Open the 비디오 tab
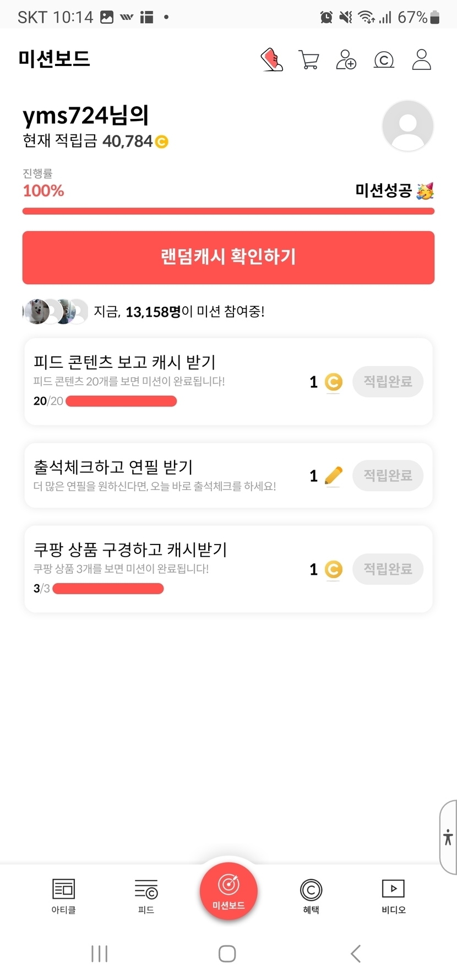This screenshot has height=980, width=457. (x=393, y=896)
